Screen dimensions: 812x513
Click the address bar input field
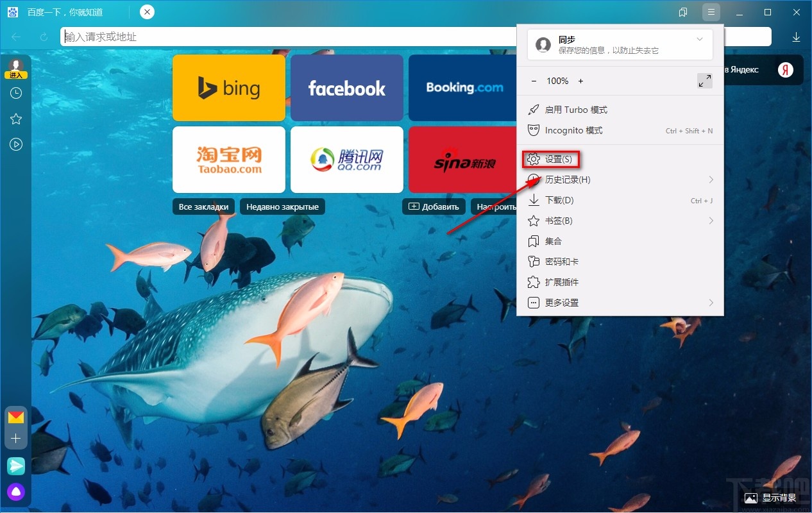point(257,36)
